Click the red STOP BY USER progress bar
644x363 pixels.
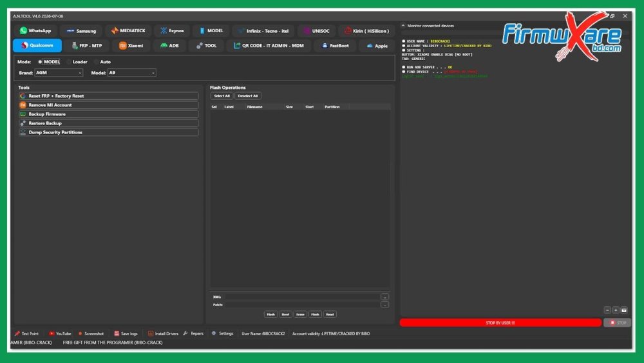[x=500, y=323]
